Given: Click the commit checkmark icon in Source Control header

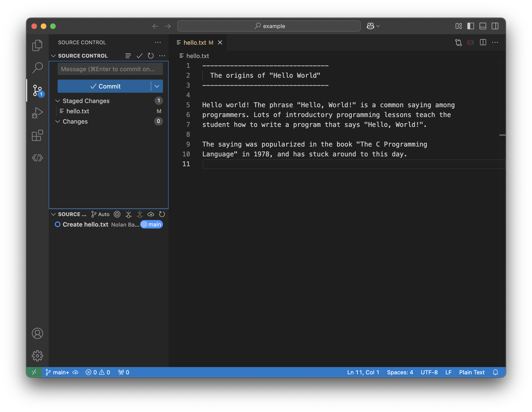Looking at the screenshot, I should click(x=140, y=56).
